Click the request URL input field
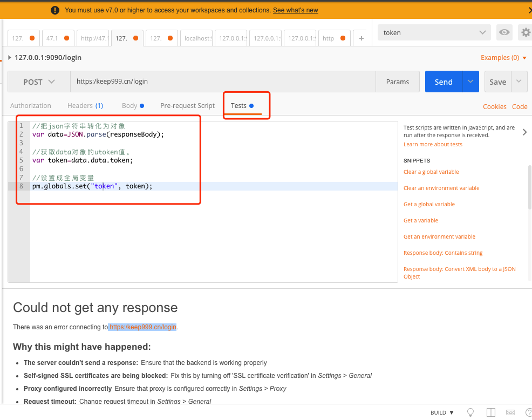532x420 pixels. click(x=222, y=82)
